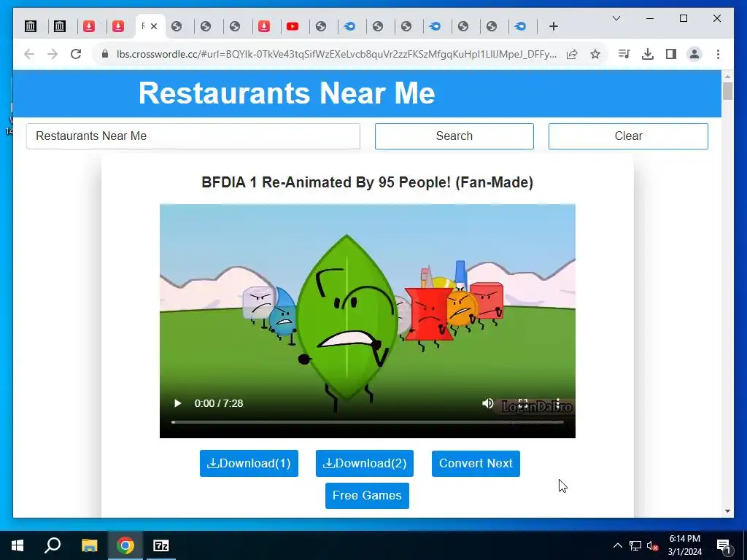Viewport: 747px width, 560px height.
Task: Bookmark this page with the star
Action: tap(595, 54)
